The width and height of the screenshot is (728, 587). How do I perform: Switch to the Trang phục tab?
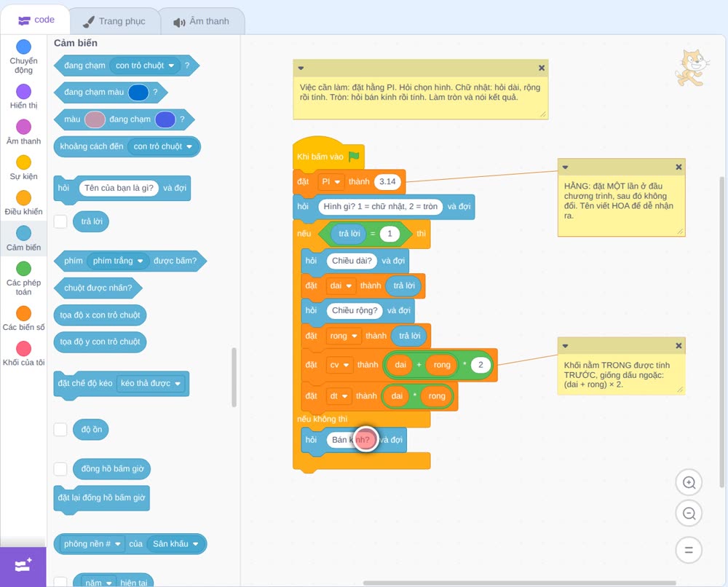(114, 21)
